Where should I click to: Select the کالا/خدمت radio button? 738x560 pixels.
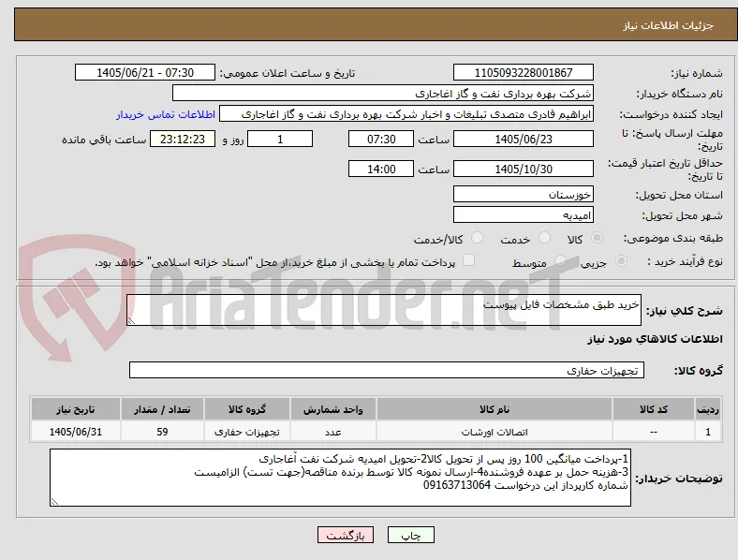pos(478,238)
